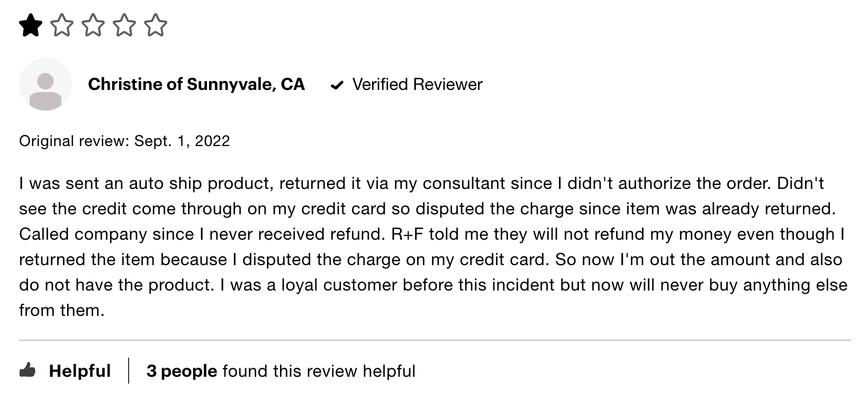Click the horizontal divider below the review
The width and height of the screenshot is (868, 399).
coord(435,340)
